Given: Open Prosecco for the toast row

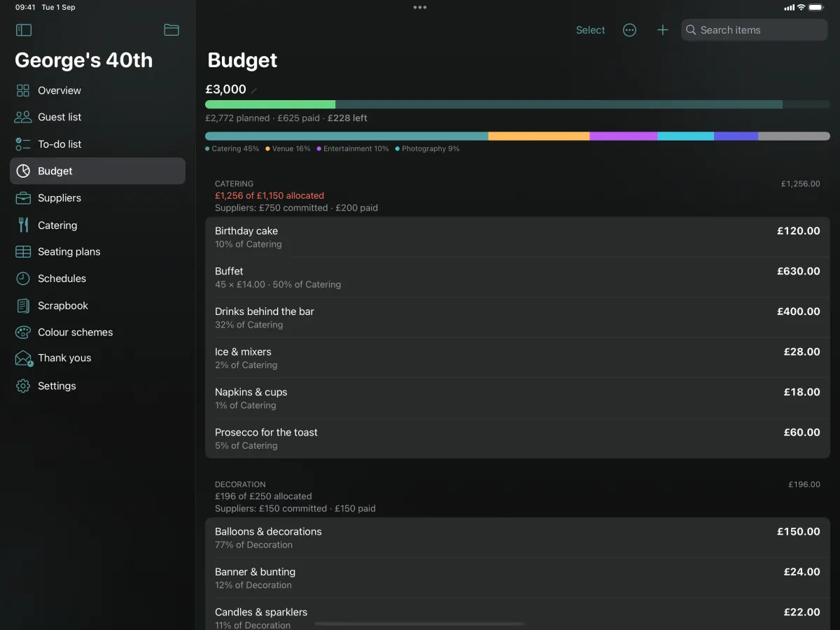Looking at the screenshot, I should click(x=517, y=438).
